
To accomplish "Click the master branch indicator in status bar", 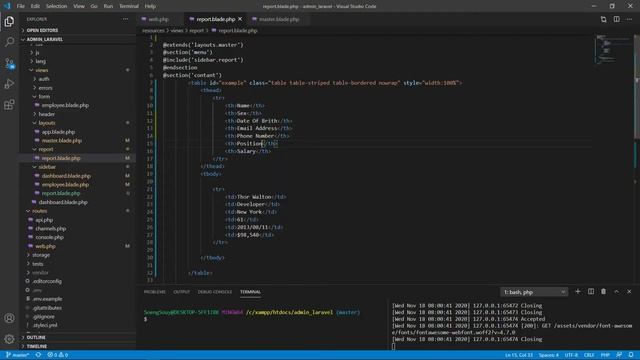I will (17, 355).
